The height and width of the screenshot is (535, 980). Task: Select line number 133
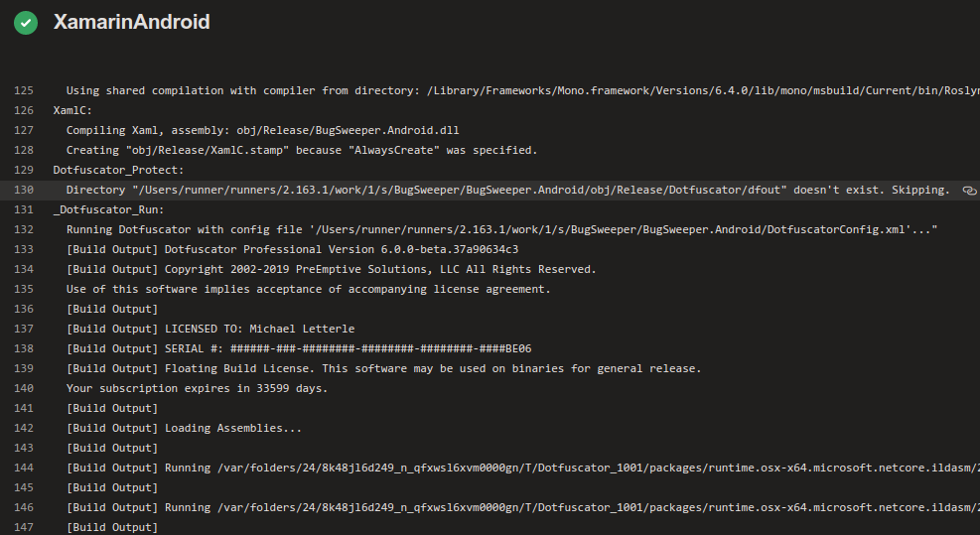coord(24,249)
